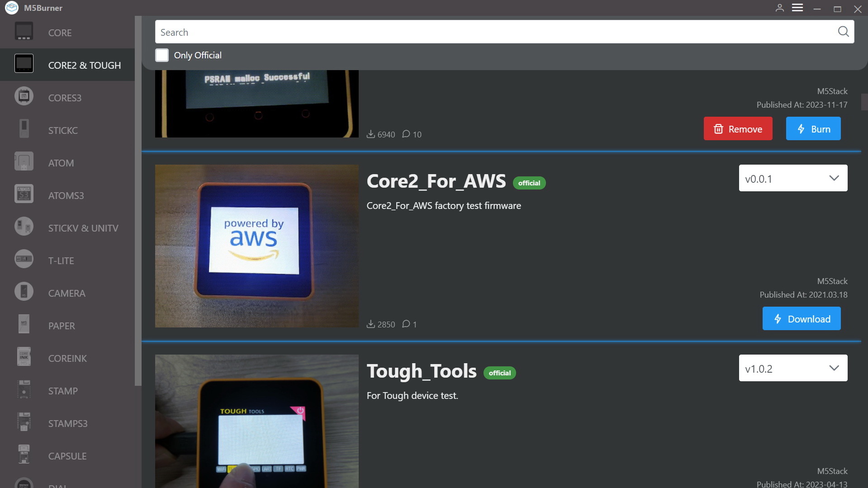Select the ATOMS3 device icon
Screen dimensions: 868x488
coord(24,194)
